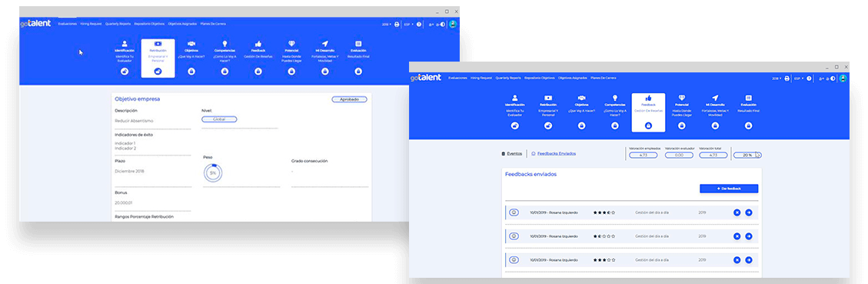Screen dimensions: 868x284
Task: Click lock icon under Objetivos, left window
Action: coord(191,71)
